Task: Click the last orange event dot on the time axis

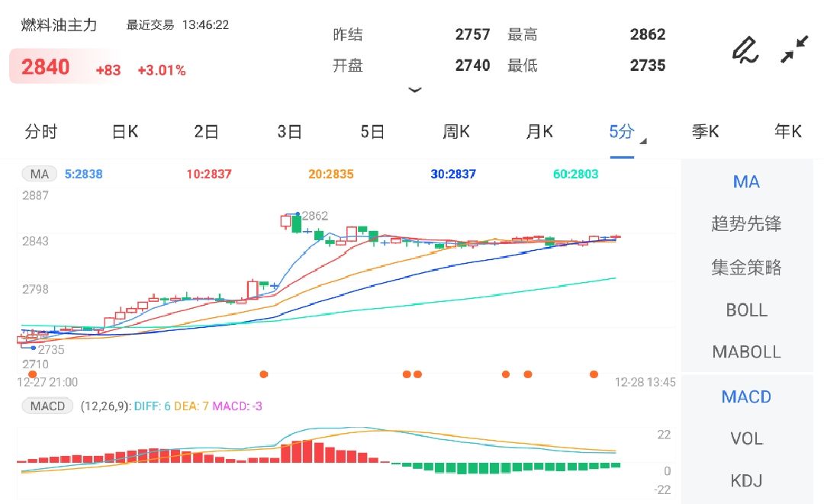Action: coord(594,374)
